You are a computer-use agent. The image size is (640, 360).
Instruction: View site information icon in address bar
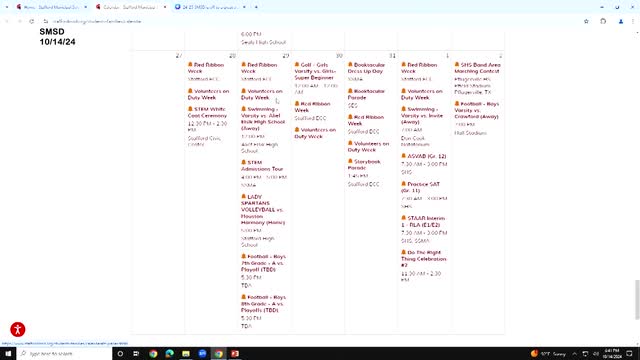tap(45, 21)
